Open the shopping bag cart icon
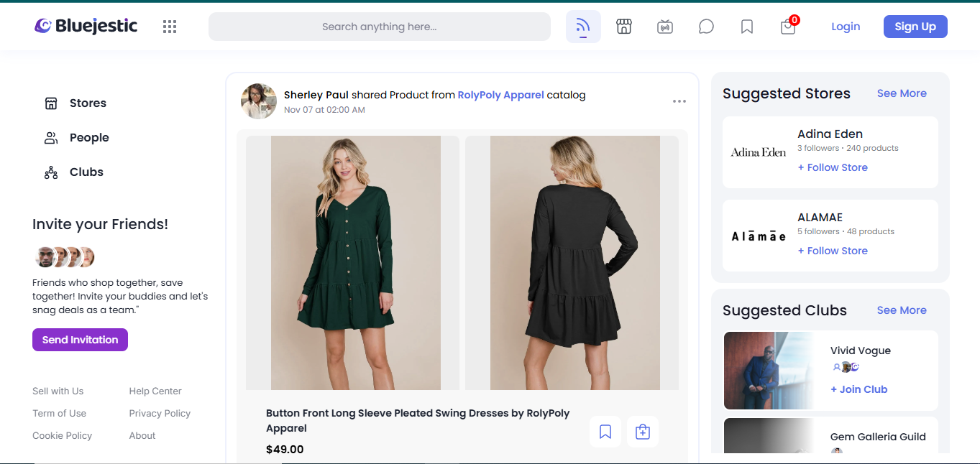 (x=789, y=26)
